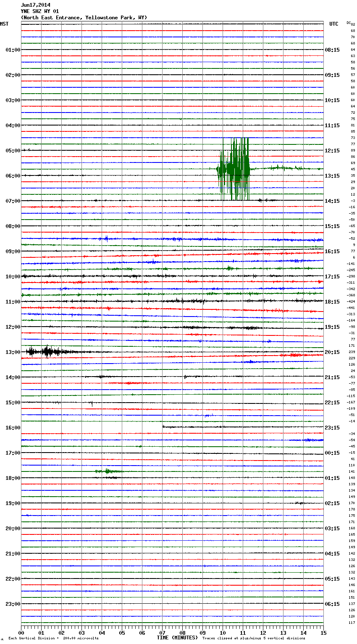Select the 13:15 UTC time label
The image size is (357, 644).
click(332, 176)
